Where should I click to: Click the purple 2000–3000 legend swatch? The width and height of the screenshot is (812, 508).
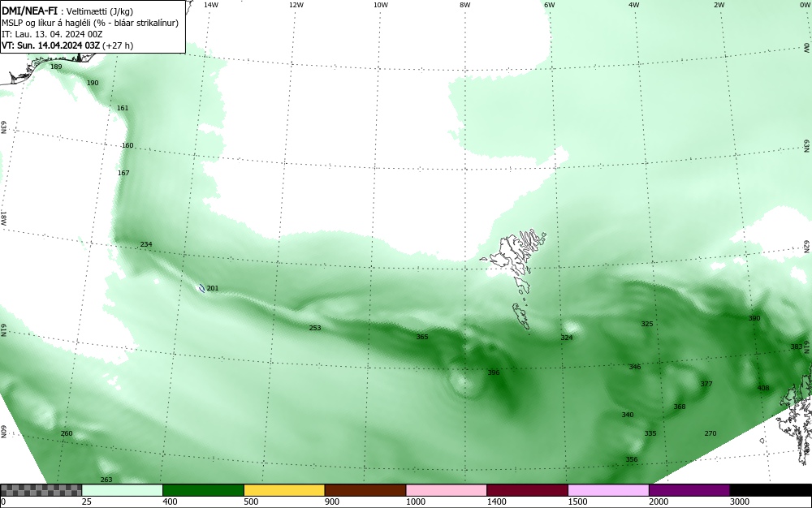click(x=689, y=490)
